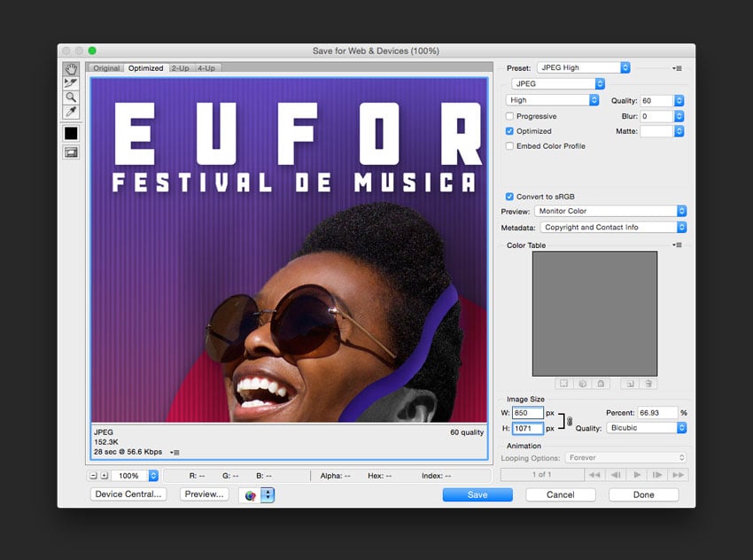Image resolution: width=753 pixels, height=560 pixels.
Task: Click the image height field
Action: point(527,428)
